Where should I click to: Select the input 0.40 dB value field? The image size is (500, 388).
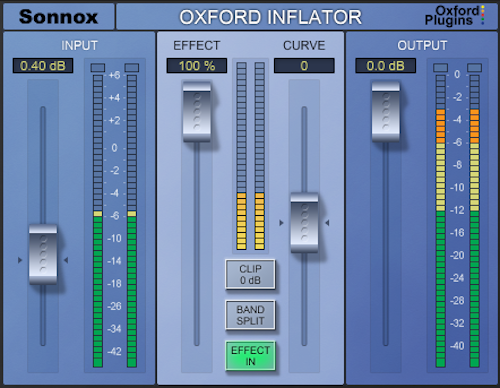pos(43,66)
